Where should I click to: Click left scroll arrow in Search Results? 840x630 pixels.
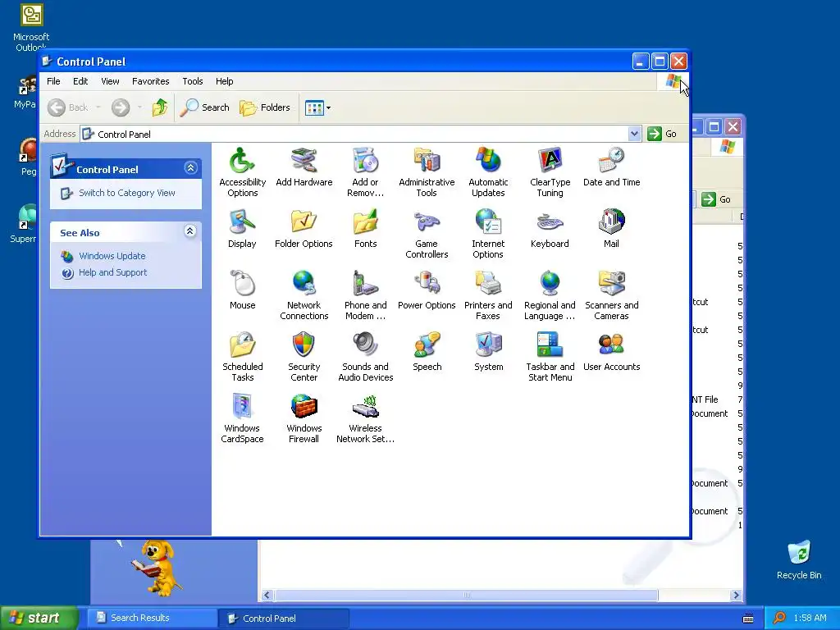coord(267,596)
